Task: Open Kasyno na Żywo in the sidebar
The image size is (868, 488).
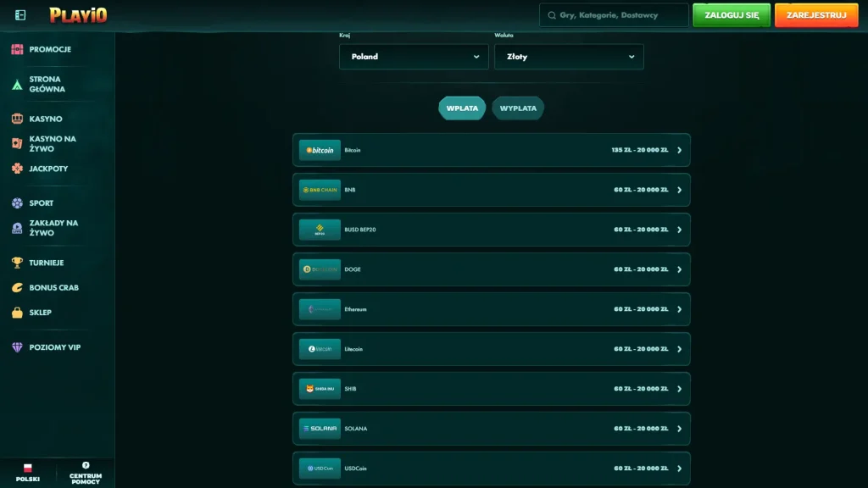Action: 53,144
